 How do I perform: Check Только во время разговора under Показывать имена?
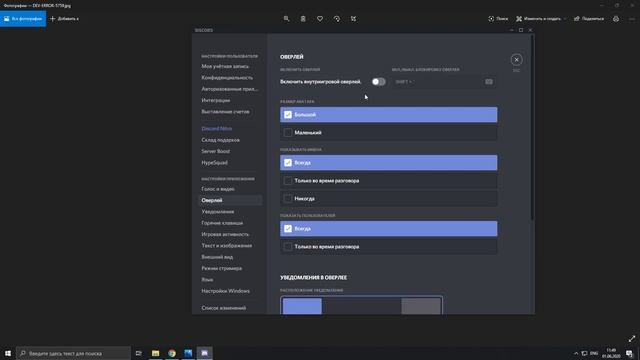pyautogui.click(x=288, y=180)
